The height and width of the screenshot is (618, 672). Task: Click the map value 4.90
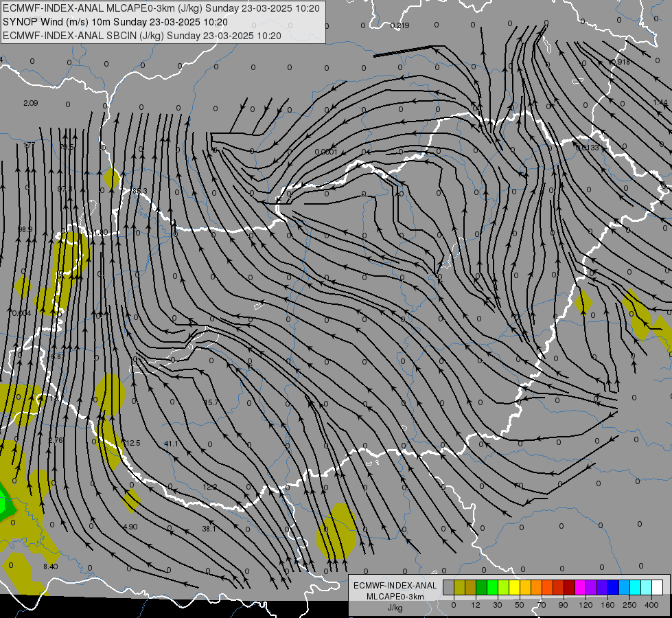click(x=130, y=527)
